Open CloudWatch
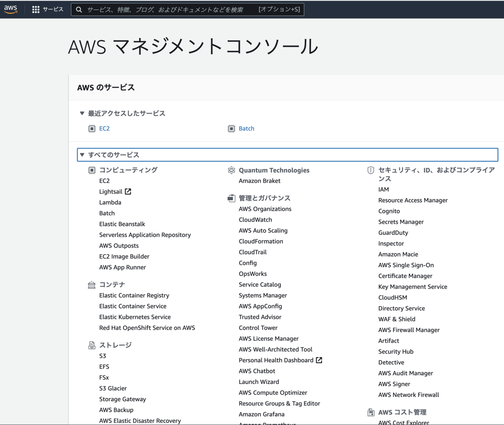The height and width of the screenshot is (425, 504). (255, 220)
